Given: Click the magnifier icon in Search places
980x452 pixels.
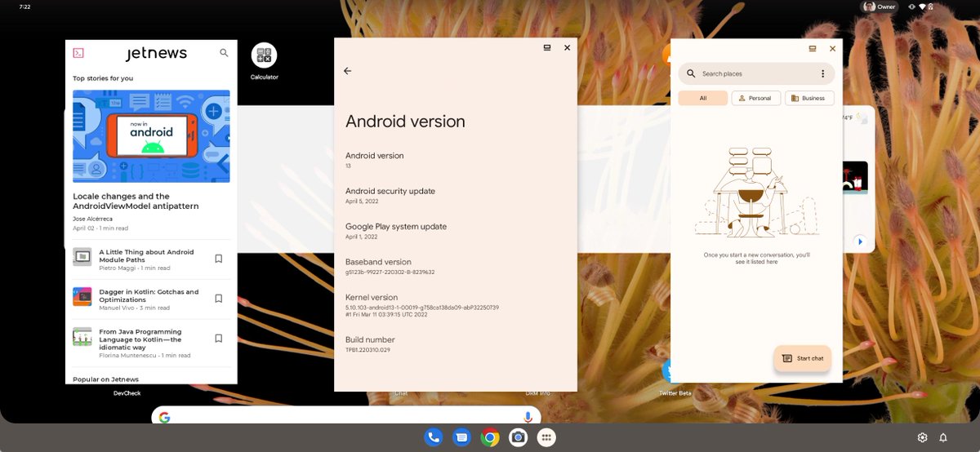Looking at the screenshot, I should (691, 73).
